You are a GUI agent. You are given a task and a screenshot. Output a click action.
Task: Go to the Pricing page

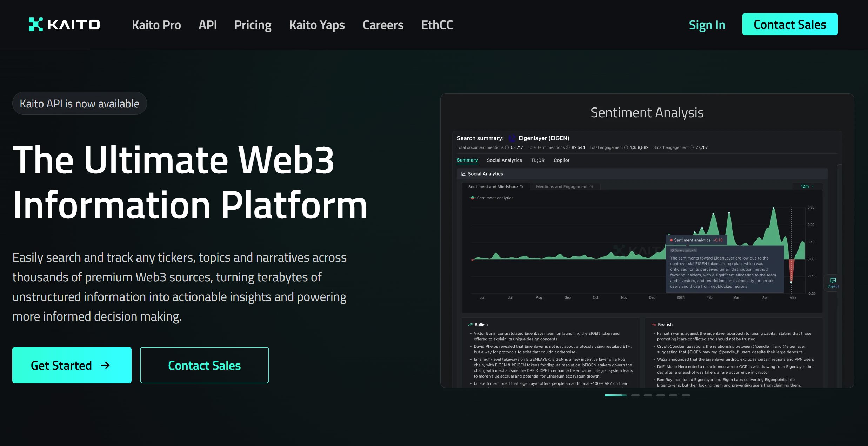tap(253, 25)
